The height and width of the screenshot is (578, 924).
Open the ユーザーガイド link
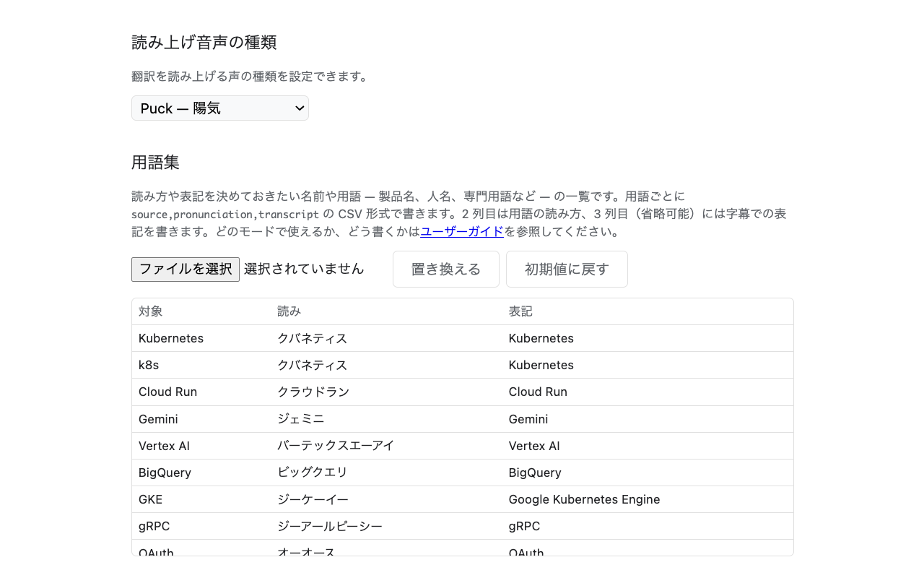click(x=462, y=232)
